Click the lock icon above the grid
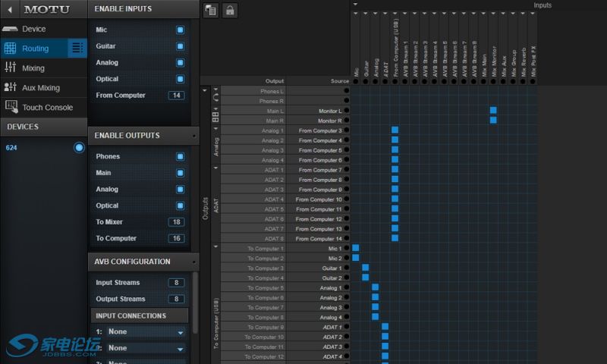 click(x=228, y=10)
